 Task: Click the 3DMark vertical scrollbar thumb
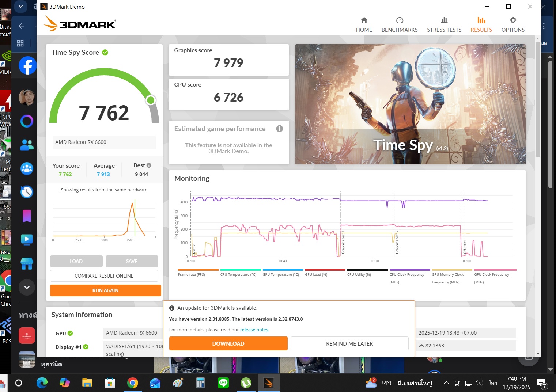pos(538,99)
